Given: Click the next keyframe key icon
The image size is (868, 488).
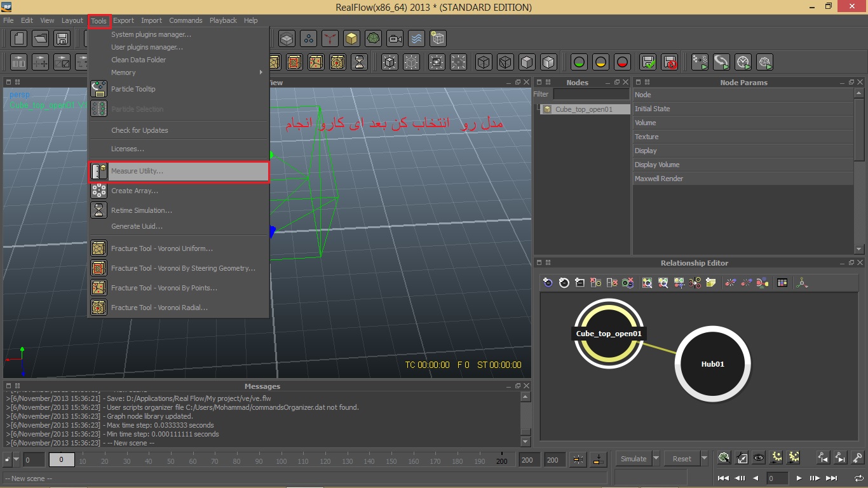Looking at the screenshot, I should tap(840, 457).
